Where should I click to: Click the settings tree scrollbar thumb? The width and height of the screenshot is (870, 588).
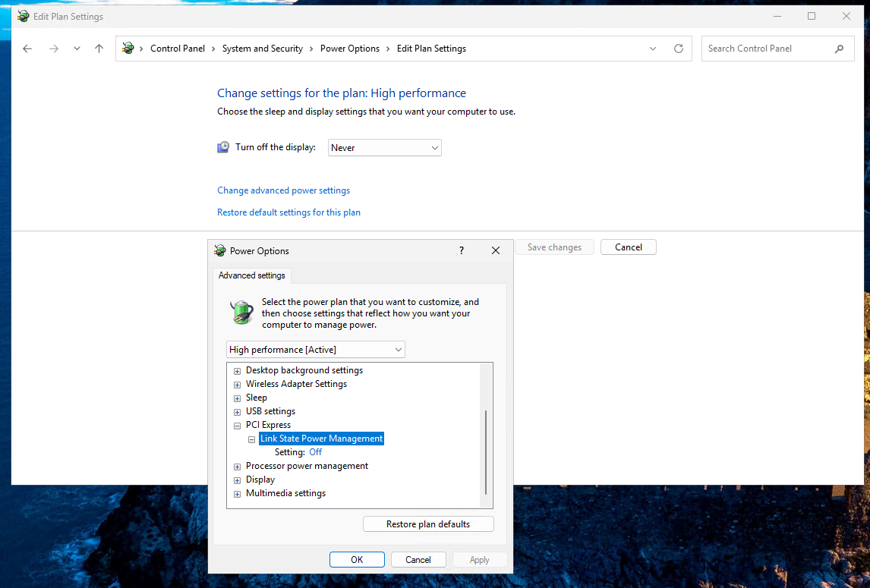pyautogui.click(x=486, y=452)
